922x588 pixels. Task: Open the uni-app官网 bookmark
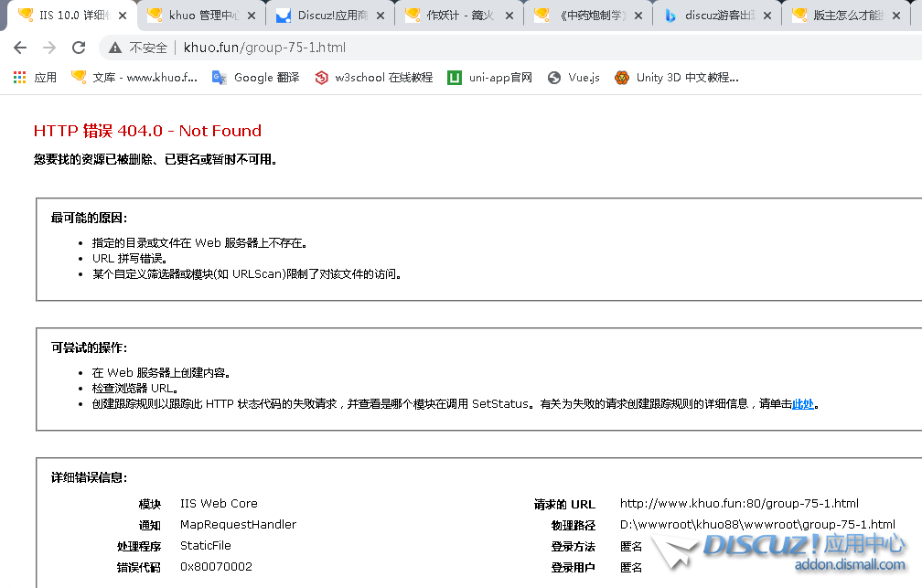point(489,78)
